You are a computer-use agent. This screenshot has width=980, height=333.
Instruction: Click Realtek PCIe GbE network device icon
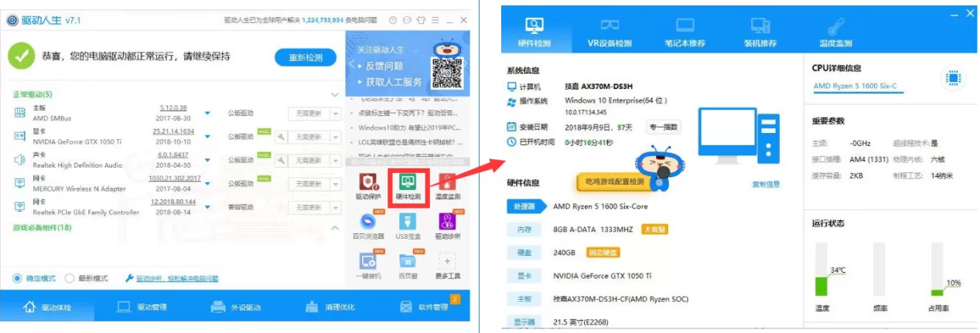(20, 206)
